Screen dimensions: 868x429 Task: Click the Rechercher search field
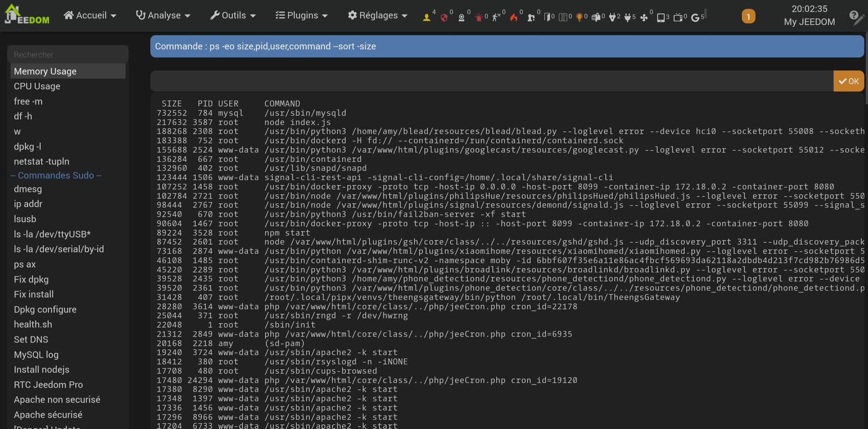(68, 55)
